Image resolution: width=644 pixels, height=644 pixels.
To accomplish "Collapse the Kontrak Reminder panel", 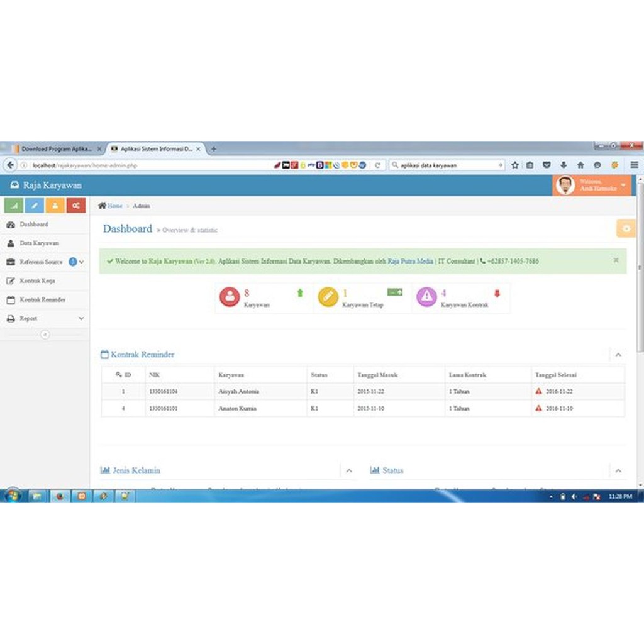I will pyautogui.click(x=618, y=355).
